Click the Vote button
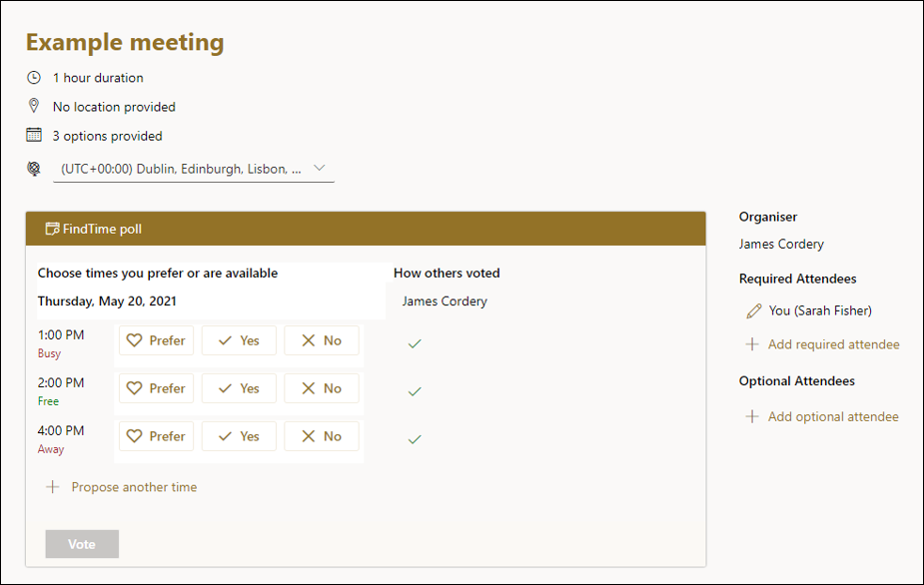 click(82, 544)
